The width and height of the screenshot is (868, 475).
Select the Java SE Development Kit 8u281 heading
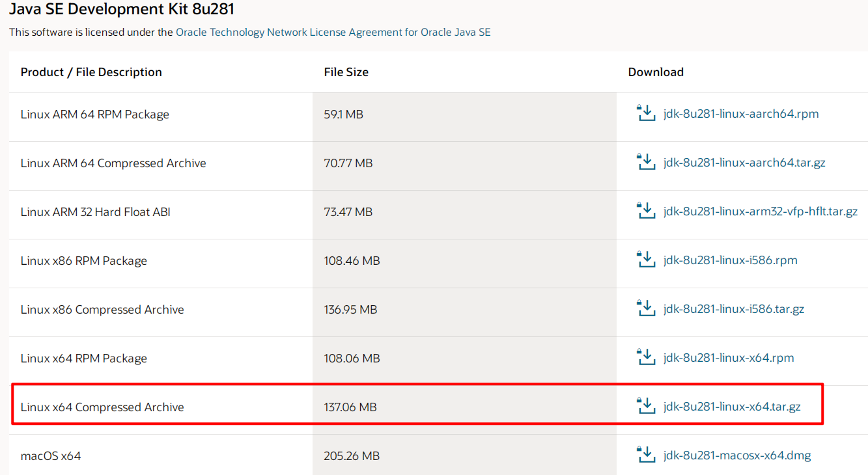(121, 9)
